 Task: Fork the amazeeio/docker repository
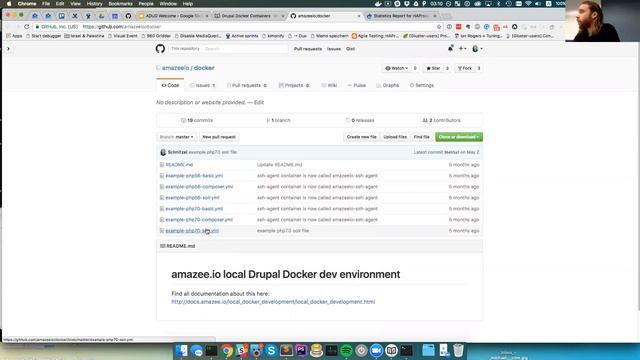[x=464, y=68]
